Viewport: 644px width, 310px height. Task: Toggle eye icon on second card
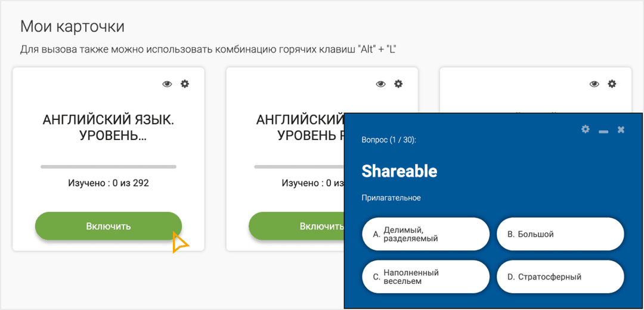coord(380,84)
